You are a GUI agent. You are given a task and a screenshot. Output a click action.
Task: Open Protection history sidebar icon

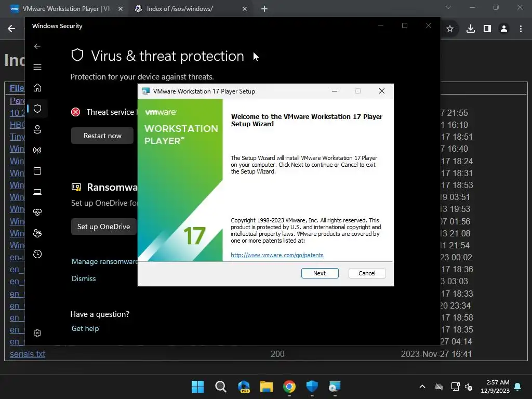(37, 254)
